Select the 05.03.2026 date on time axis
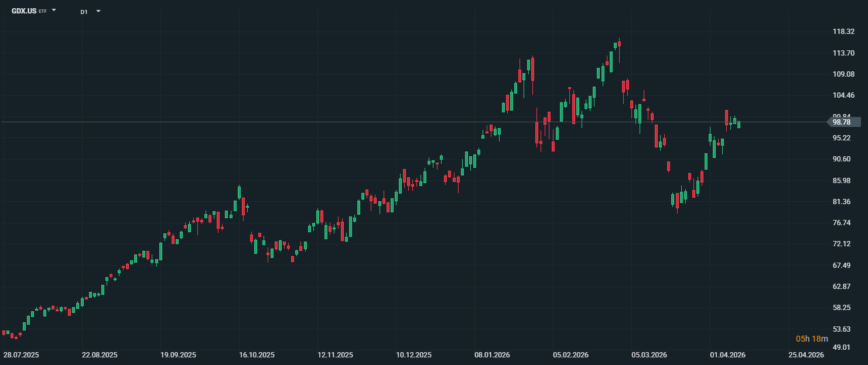The image size is (868, 365). (650, 355)
